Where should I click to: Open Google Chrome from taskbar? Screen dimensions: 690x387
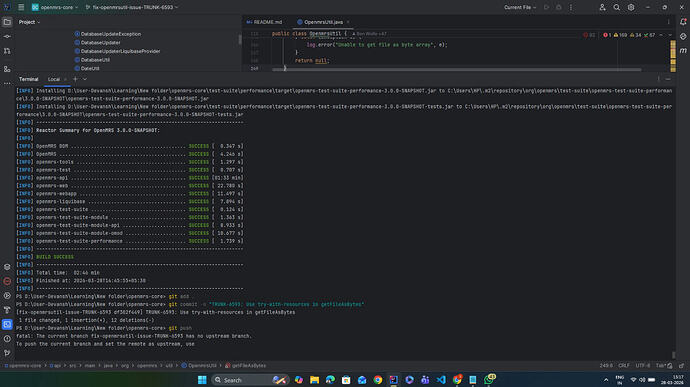378,380
